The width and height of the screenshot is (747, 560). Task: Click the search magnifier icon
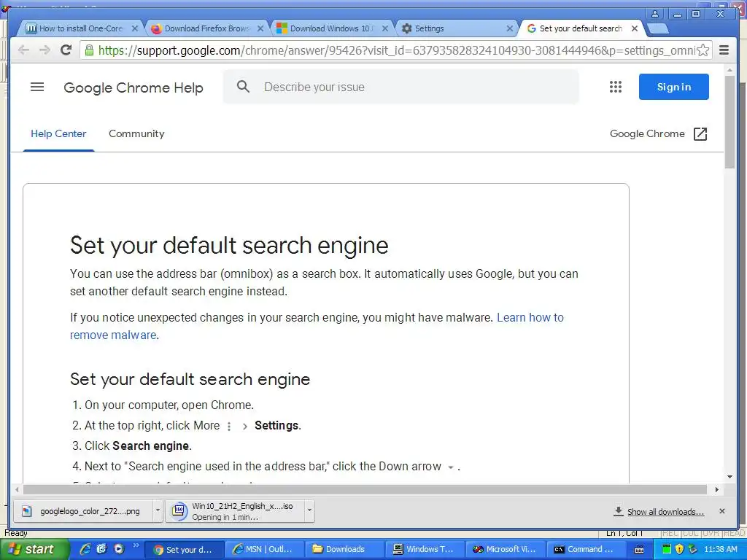pyautogui.click(x=243, y=86)
